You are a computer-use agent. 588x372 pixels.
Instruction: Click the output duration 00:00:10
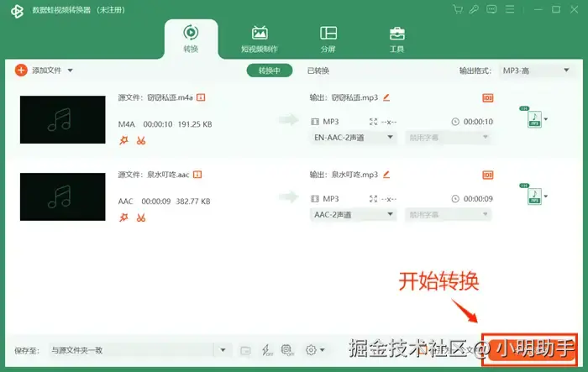point(478,122)
